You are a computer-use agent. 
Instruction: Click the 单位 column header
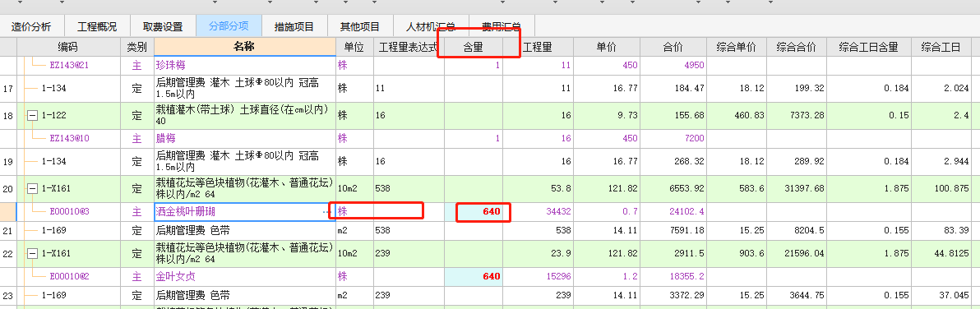(354, 47)
